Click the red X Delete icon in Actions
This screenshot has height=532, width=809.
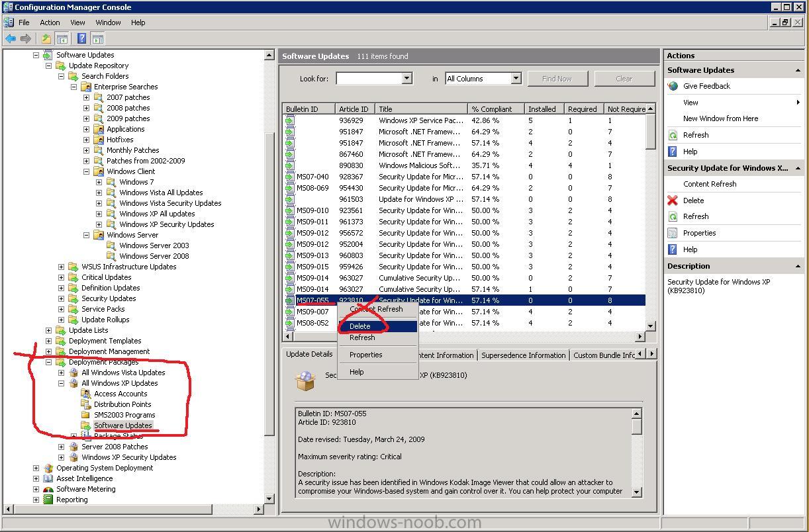tap(673, 200)
